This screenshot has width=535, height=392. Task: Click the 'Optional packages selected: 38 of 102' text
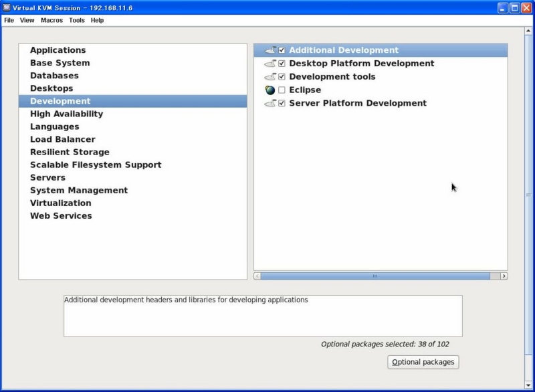click(x=385, y=345)
